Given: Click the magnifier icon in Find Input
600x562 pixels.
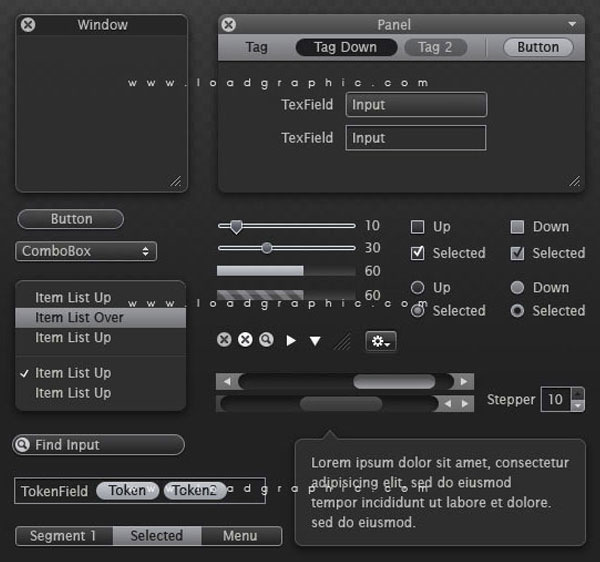Looking at the screenshot, I should [x=23, y=445].
